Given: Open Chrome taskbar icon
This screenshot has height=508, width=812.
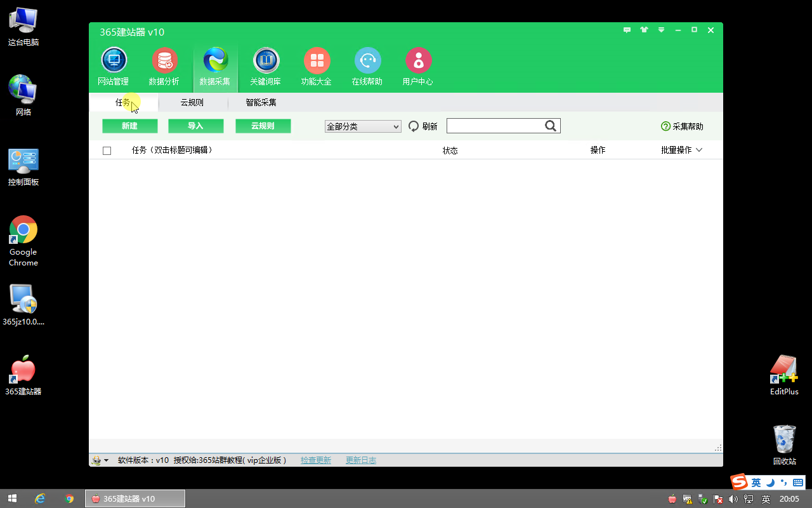Looking at the screenshot, I should tap(70, 498).
